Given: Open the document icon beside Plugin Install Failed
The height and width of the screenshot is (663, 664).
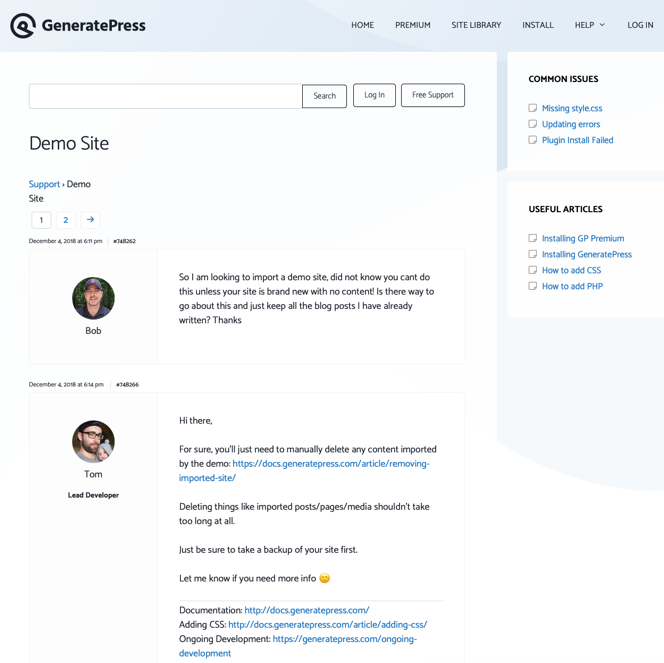Looking at the screenshot, I should coord(532,140).
